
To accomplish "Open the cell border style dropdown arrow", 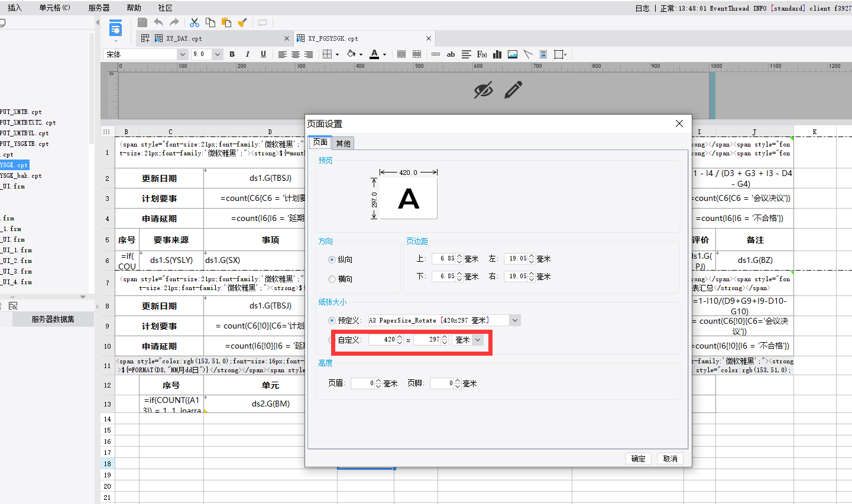I will tap(337, 54).
